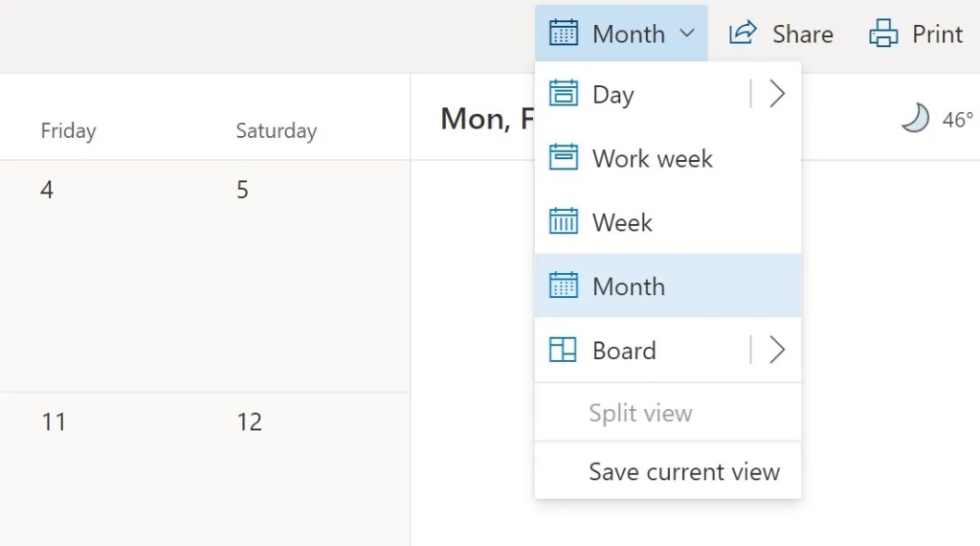The height and width of the screenshot is (546, 980).
Task: Select Work week from view menu
Action: point(653,158)
